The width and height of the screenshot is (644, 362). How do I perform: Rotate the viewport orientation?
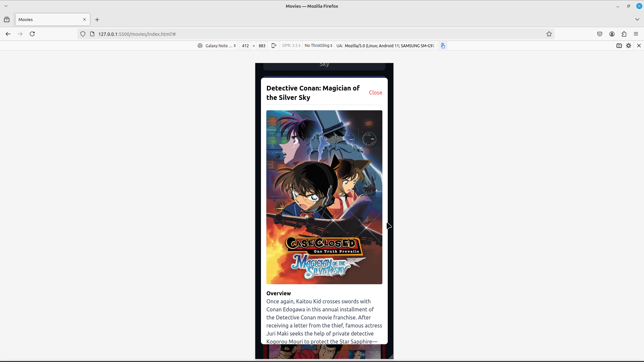tap(274, 46)
